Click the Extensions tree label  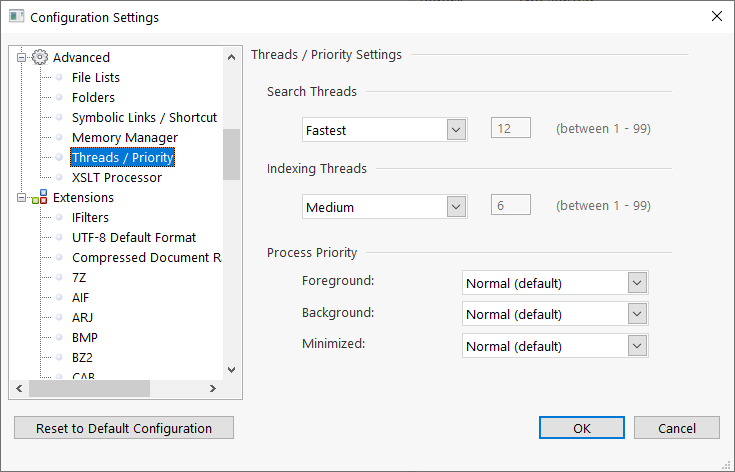[x=83, y=197]
